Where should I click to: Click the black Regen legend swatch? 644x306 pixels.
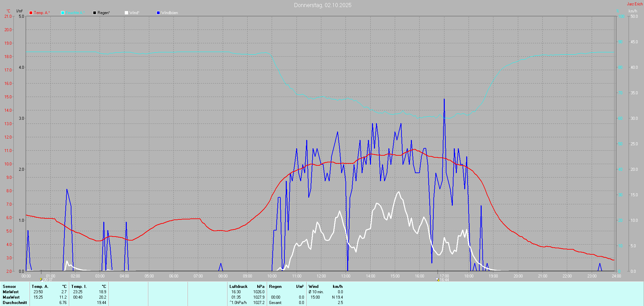coord(95,13)
